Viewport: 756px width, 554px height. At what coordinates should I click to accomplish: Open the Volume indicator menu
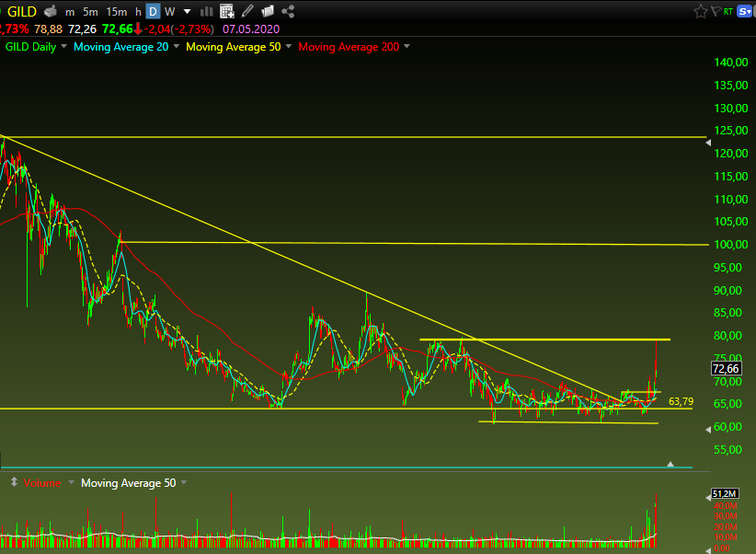point(72,482)
